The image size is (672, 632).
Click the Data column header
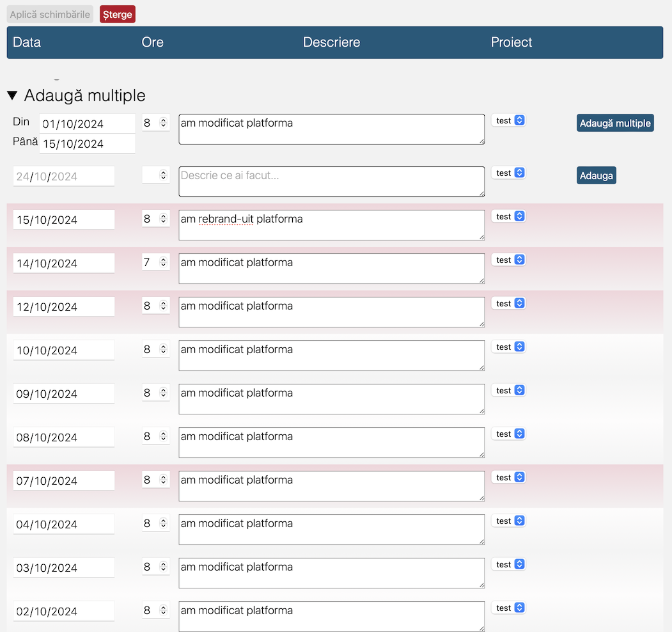(27, 42)
